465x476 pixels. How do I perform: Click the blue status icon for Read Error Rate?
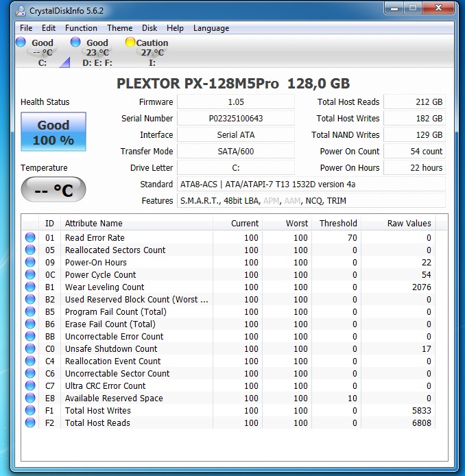[30, 237]
